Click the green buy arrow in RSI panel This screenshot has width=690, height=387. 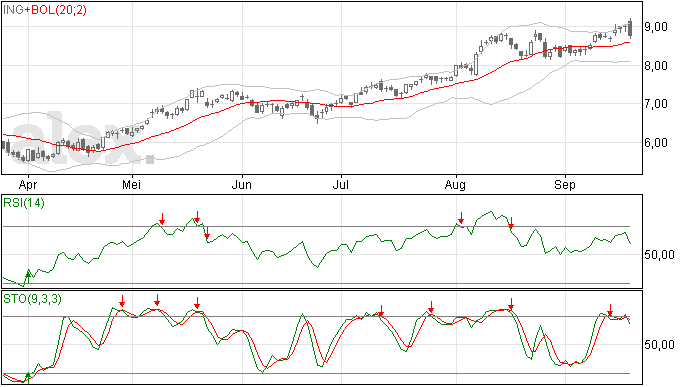pos(28,277)
